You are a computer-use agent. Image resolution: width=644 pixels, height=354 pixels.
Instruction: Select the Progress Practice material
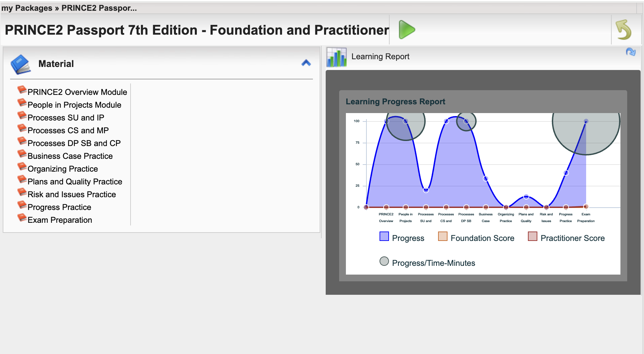59,207
